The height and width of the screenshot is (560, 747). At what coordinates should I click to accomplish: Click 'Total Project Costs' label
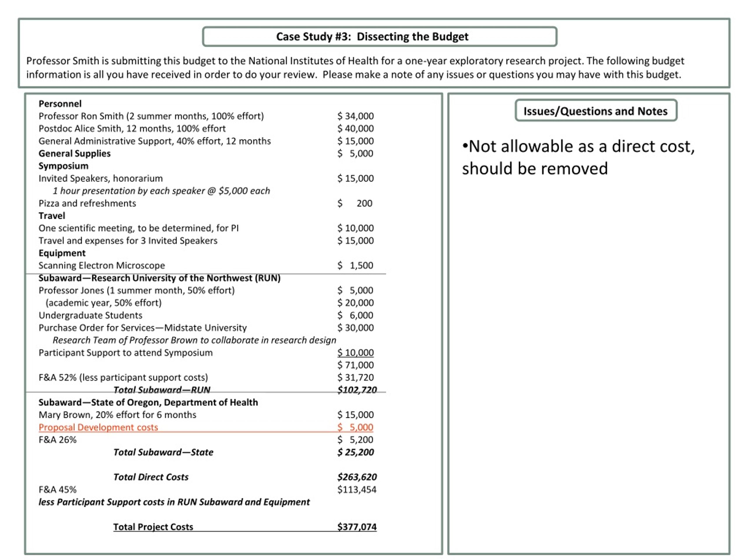[x=153, y=527]
